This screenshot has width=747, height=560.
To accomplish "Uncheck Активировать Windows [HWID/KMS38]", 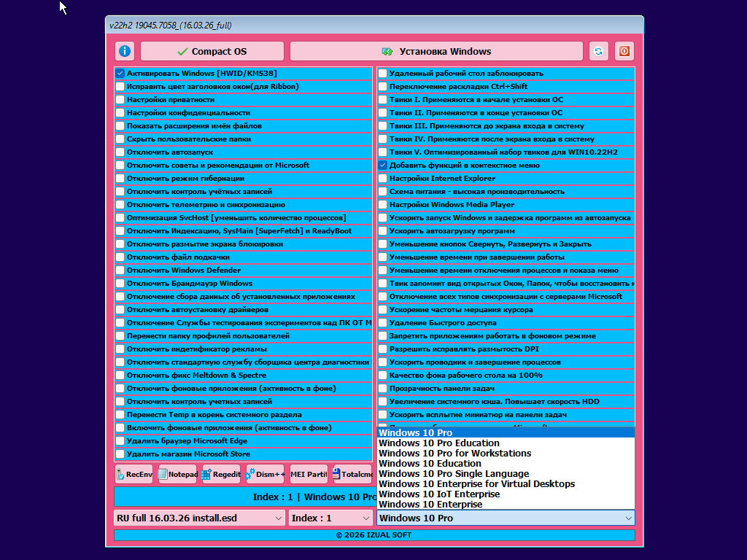I will pos(120,74).
